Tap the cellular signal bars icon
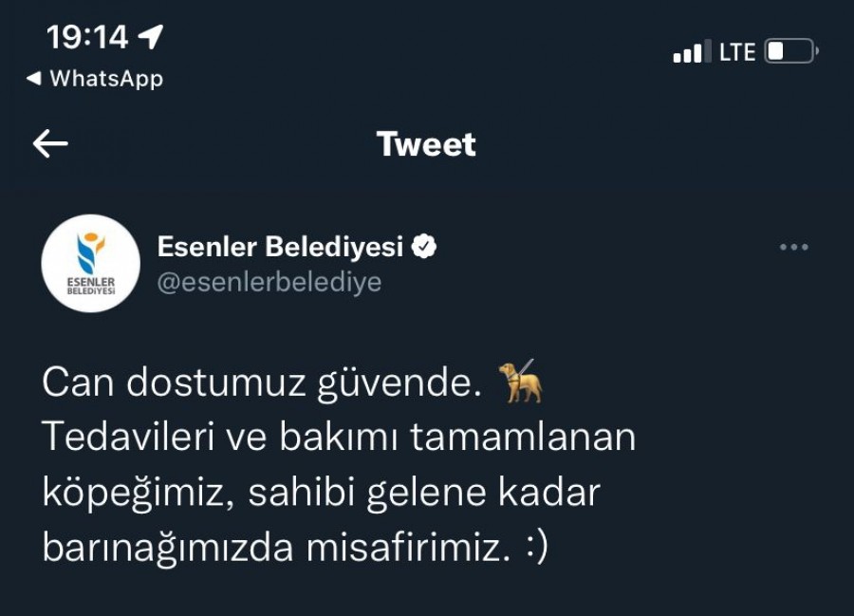This screenshot has width=854, height=616. click(692, 52)
